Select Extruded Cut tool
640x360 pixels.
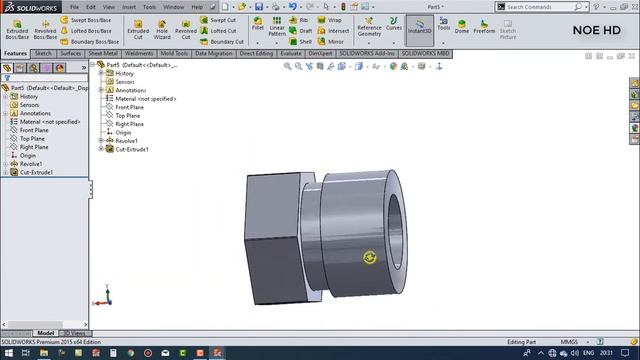138,29
